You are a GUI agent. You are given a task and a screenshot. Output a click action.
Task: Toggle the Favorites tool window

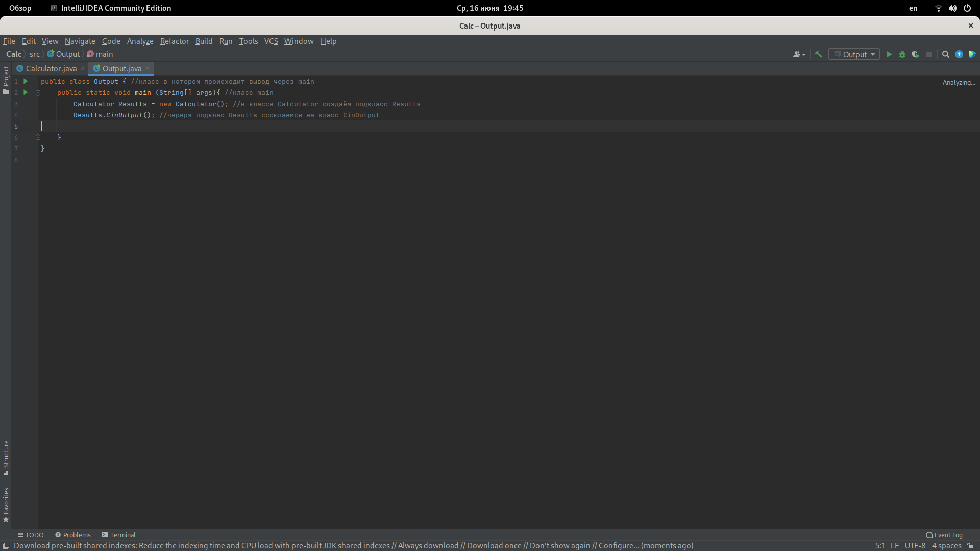6,505
